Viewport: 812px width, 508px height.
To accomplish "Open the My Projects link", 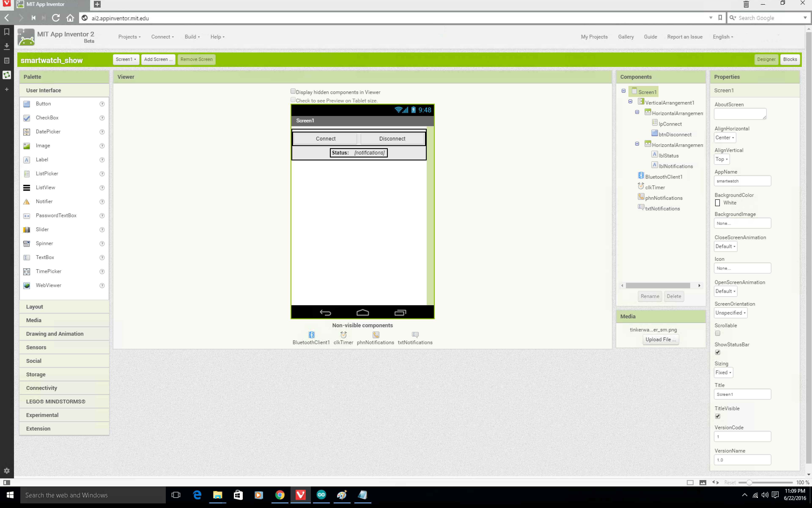I will click(x=594, y=37).
